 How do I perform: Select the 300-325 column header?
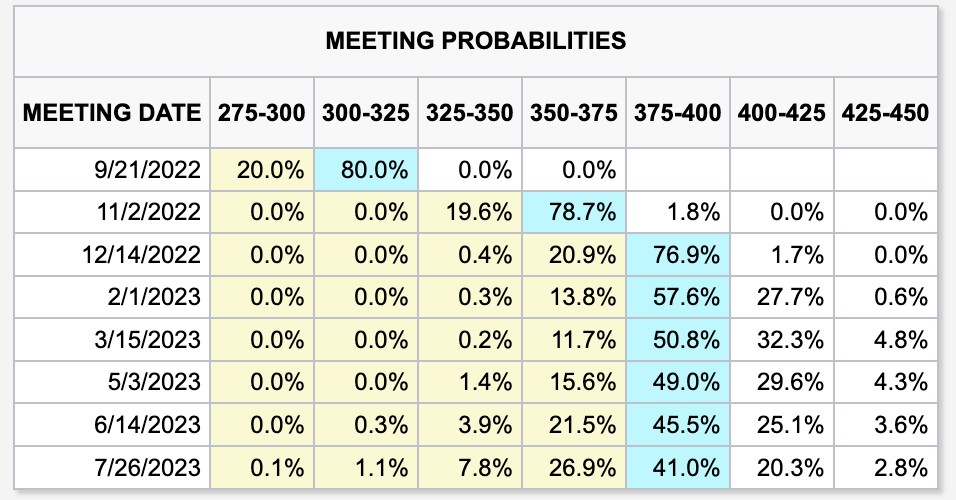point(366,112)
